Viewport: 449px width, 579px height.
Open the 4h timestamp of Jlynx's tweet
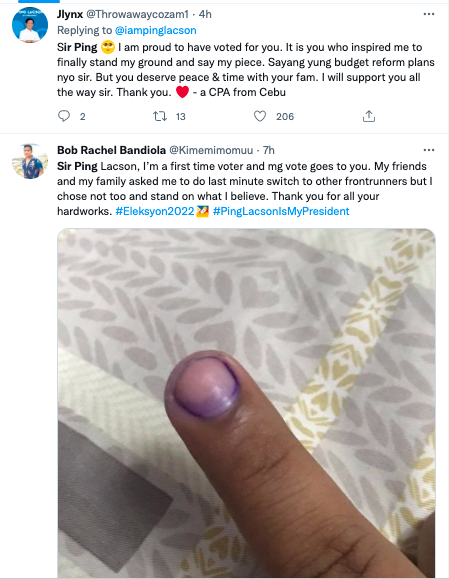tap(205, 14)
